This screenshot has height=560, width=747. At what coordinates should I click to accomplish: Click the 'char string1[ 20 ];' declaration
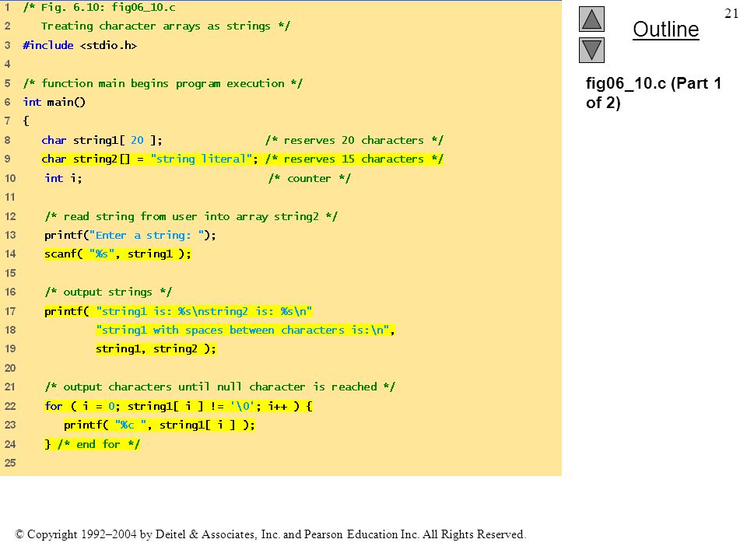coord(101,140)
